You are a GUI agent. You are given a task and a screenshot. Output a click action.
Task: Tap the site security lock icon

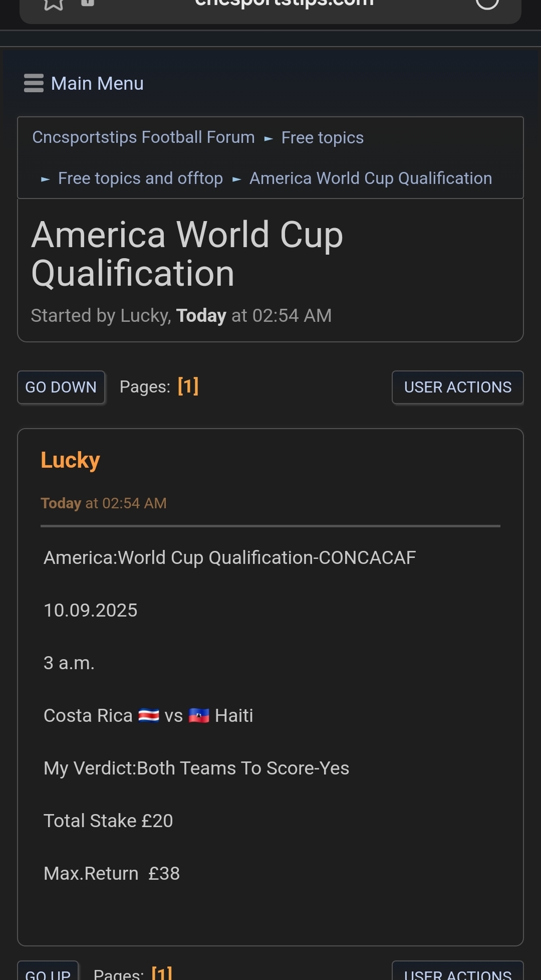pyautogui.click(x=88, y=3)
